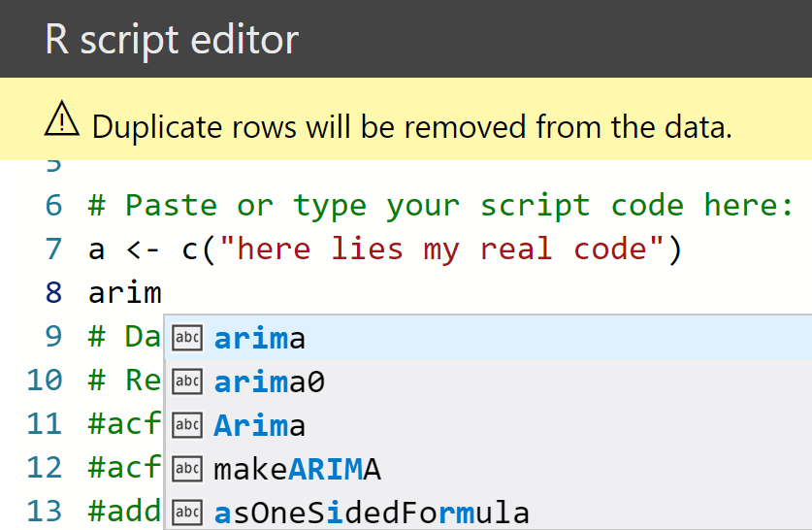
Task: Click the variable a on line 7
Action: [96, 248]
